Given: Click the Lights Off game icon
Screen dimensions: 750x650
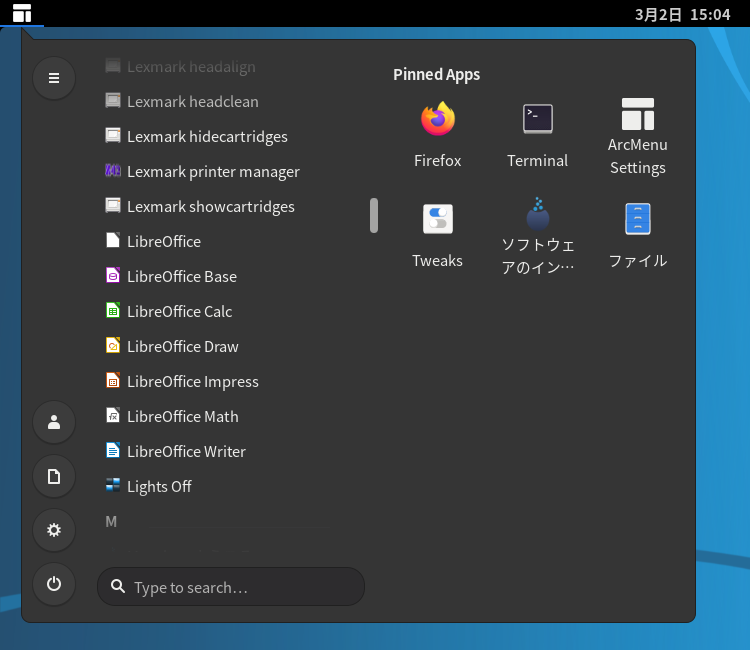Looking at the screenshot, I should click(113, 485).
